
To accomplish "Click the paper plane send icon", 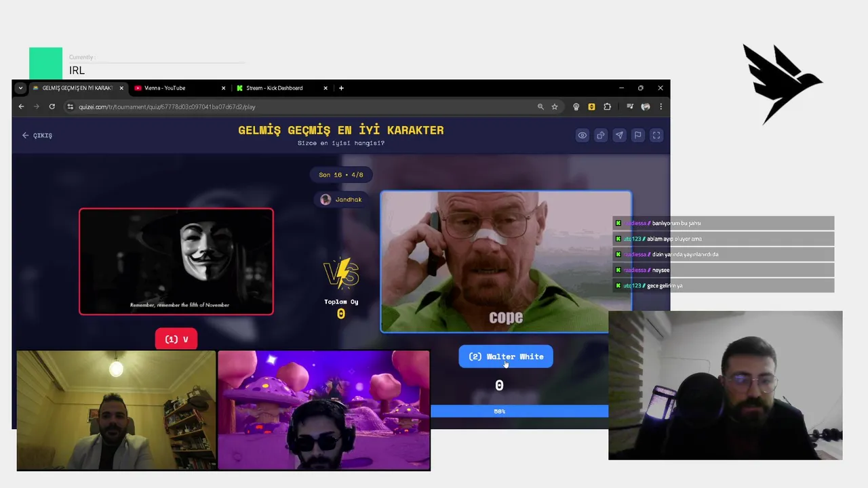I will point(619,136).
